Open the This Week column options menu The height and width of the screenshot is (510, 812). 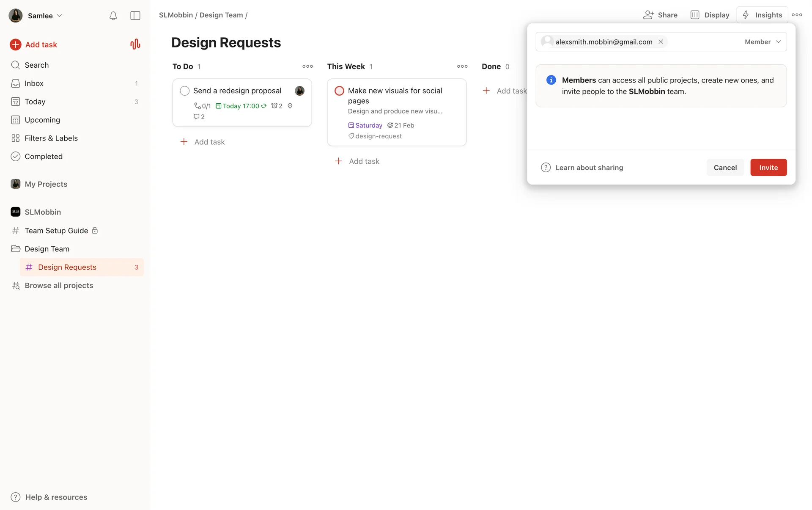tap(462, 66)
